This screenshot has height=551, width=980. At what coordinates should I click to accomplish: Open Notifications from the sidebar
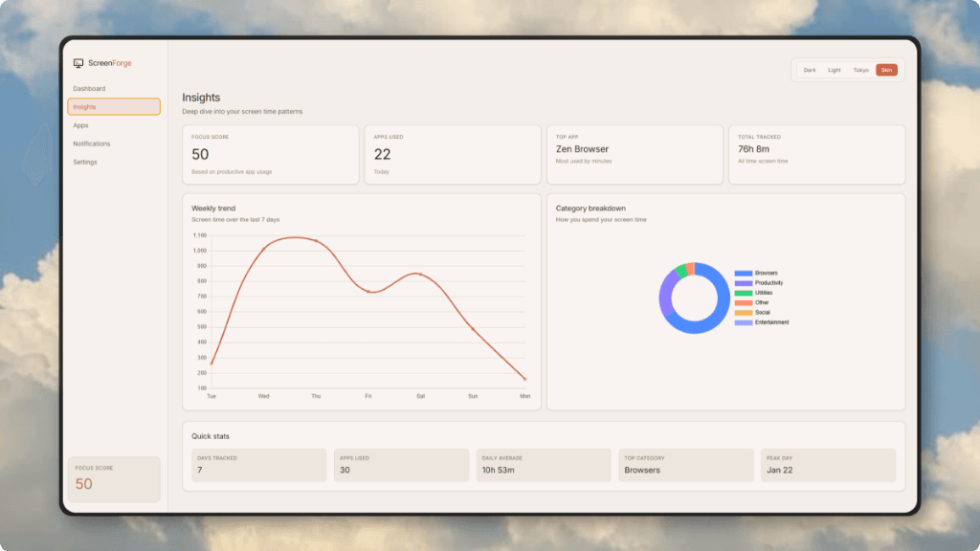coord(93,143)
